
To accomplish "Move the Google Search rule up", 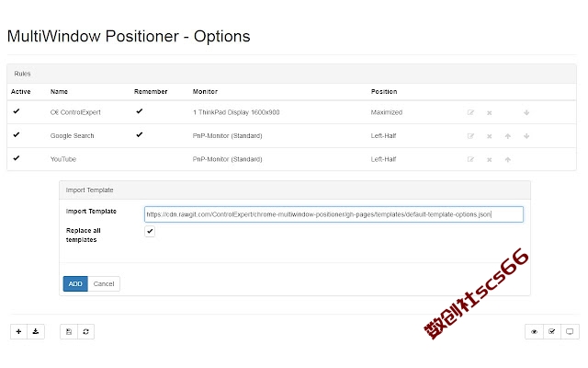I will [508, 136].
